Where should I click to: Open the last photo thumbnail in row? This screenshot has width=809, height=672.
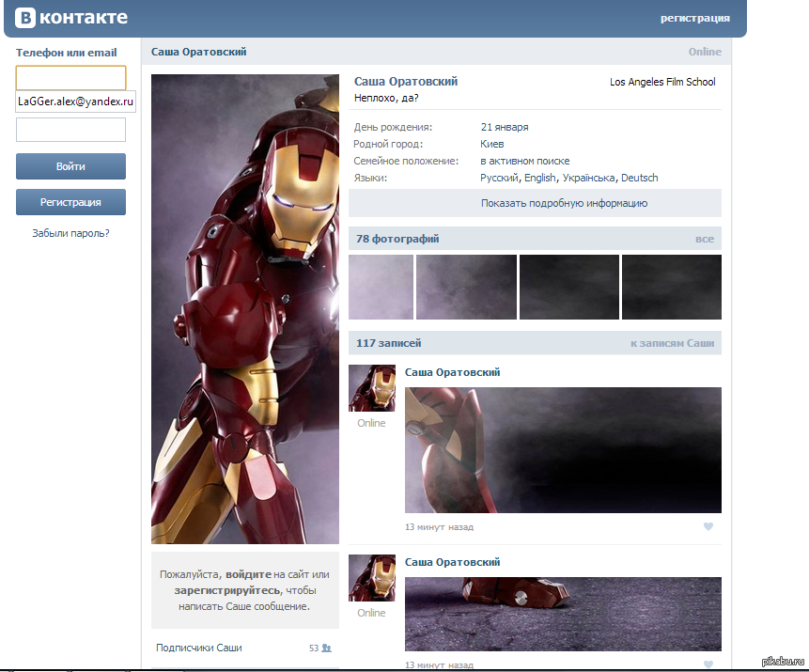pyautogui.click(x=671, y=287)
